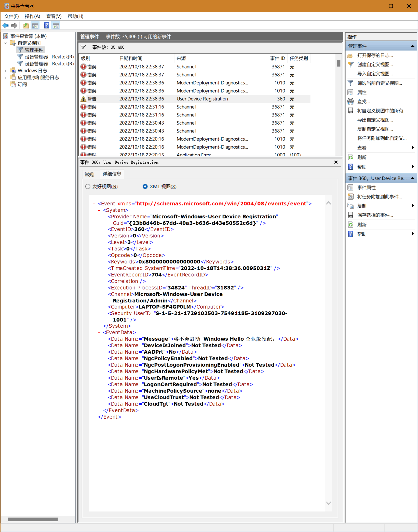Select the 友好视图(N) radio button
The height and width of the screenshot is (532, 418).
88,187
